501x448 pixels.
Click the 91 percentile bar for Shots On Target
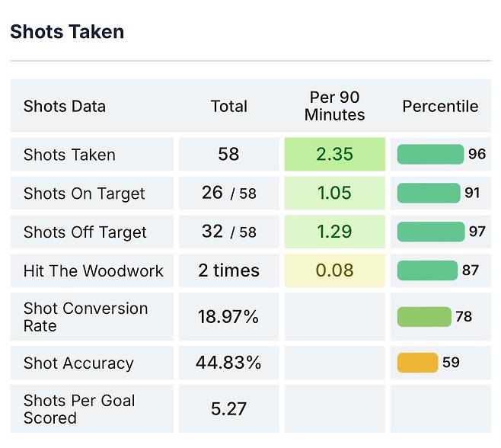click(429, 194)
